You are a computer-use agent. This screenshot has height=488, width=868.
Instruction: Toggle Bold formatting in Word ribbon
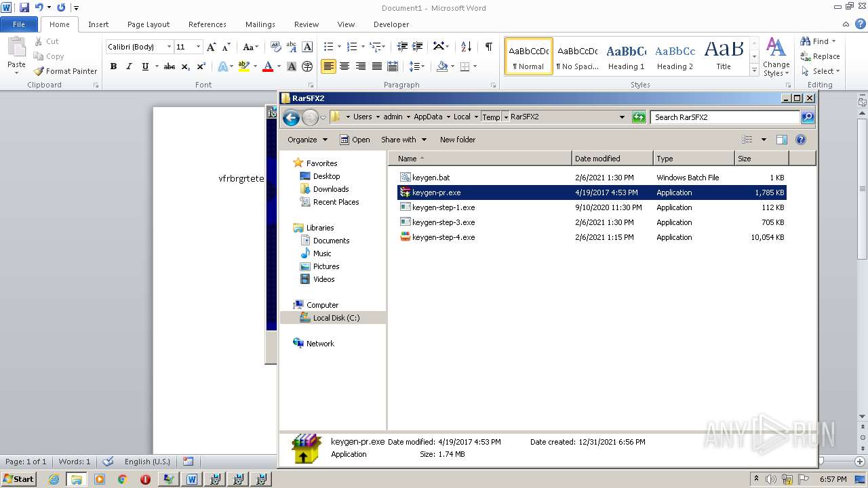113,66
